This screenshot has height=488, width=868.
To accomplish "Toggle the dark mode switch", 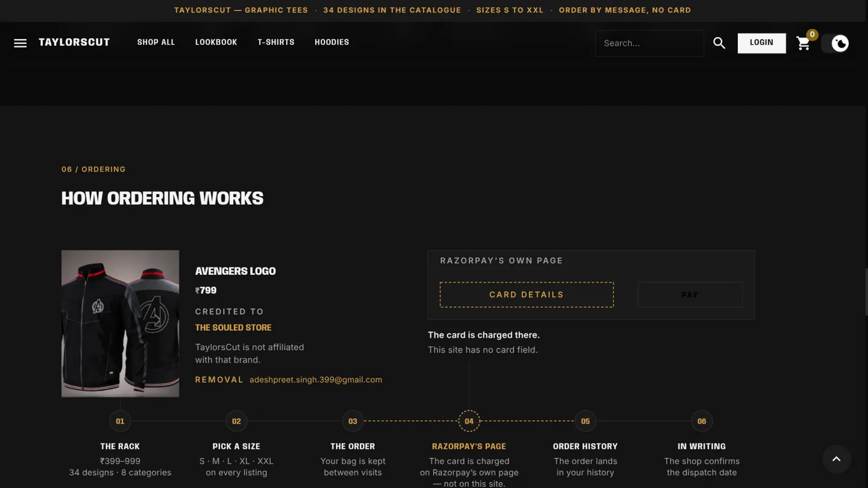I will tap(835, 43).
